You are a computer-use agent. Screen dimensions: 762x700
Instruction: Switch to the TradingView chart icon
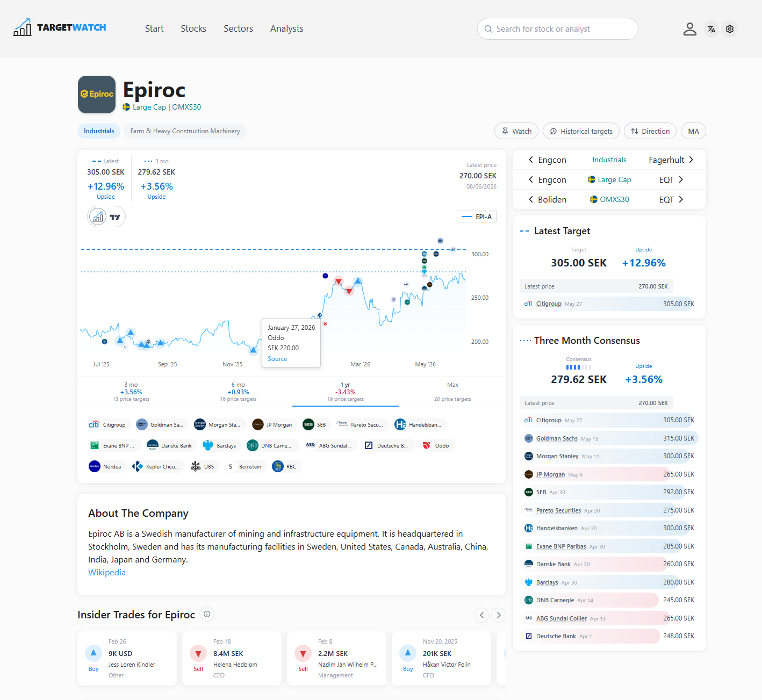coord(115,217)
